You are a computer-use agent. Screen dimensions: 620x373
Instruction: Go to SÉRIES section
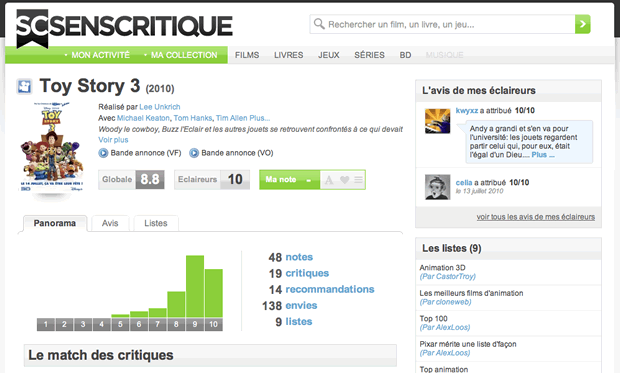(x=369, y=55)
